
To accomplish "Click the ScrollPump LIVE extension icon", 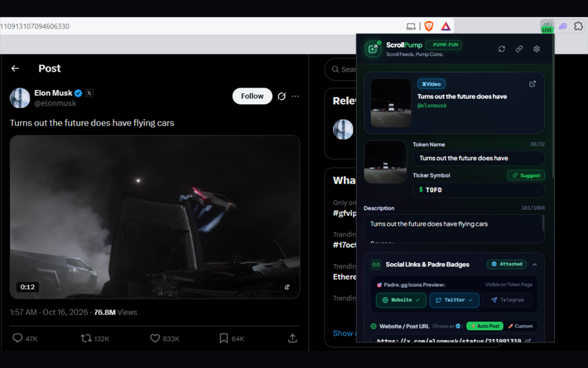I will [x=547, y=26].
